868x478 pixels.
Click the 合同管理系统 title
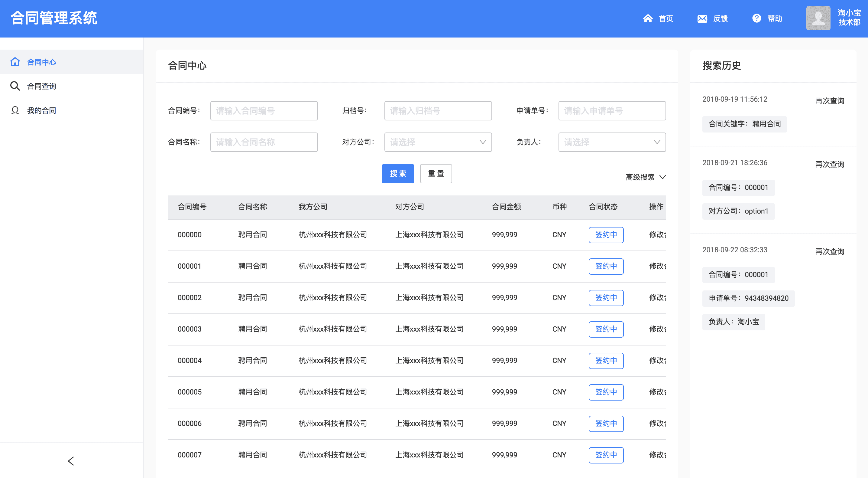(x=54, y=18)
